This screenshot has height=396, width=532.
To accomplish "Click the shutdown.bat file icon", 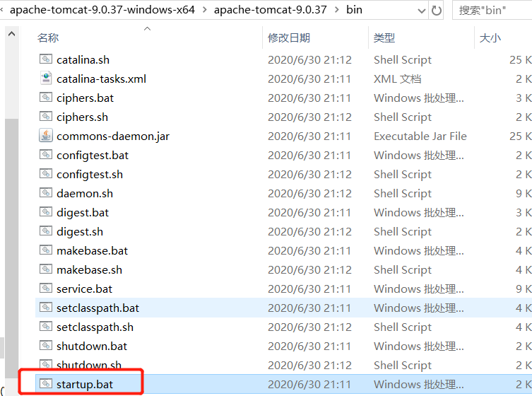I will (x=46, y=346).
